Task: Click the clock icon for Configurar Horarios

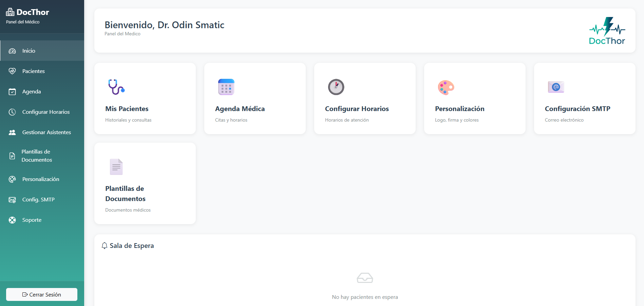Action: tap(12, 112)
